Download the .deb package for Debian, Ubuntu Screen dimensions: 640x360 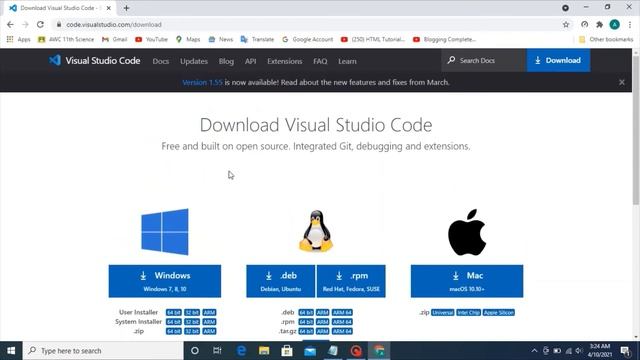280,281
